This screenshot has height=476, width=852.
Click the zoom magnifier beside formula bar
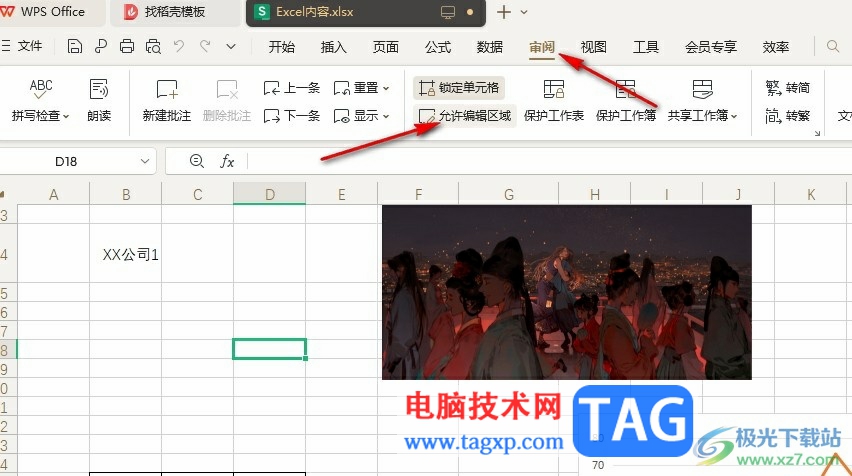197,161
